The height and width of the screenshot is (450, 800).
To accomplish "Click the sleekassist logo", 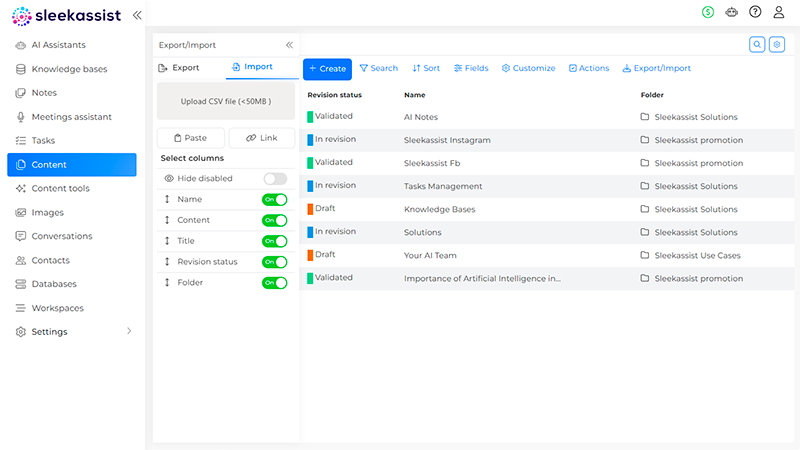I will (66, 16).
